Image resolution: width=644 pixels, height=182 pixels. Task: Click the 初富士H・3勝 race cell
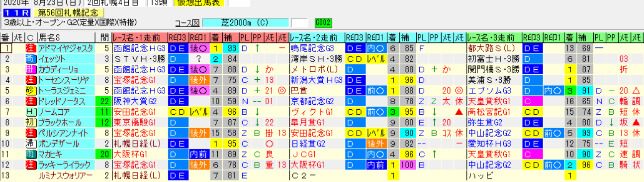pyautogui.click(x=494, y=59)
